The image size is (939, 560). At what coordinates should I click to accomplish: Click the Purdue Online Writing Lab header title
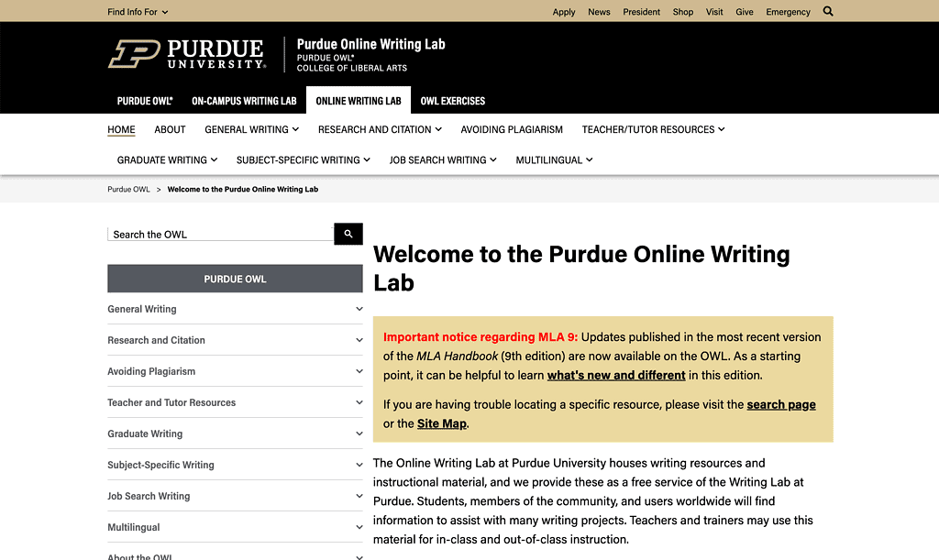click(370, 44)
